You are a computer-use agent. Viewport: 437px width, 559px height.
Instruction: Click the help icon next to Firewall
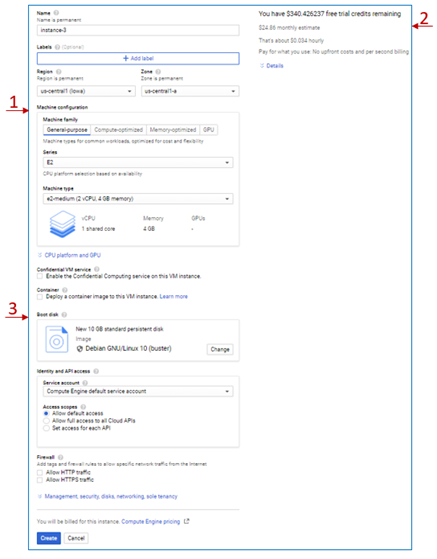click(60, 457)
